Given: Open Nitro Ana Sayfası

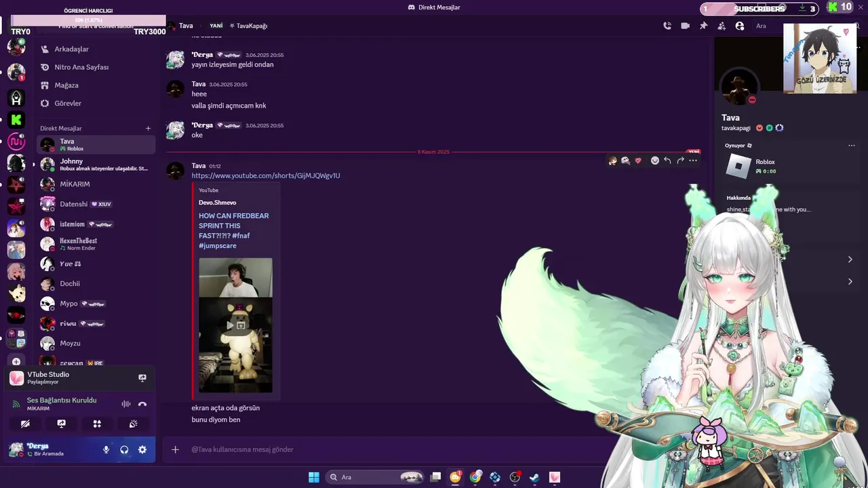Looking at the screenshot, I should (x=97, y=67).
